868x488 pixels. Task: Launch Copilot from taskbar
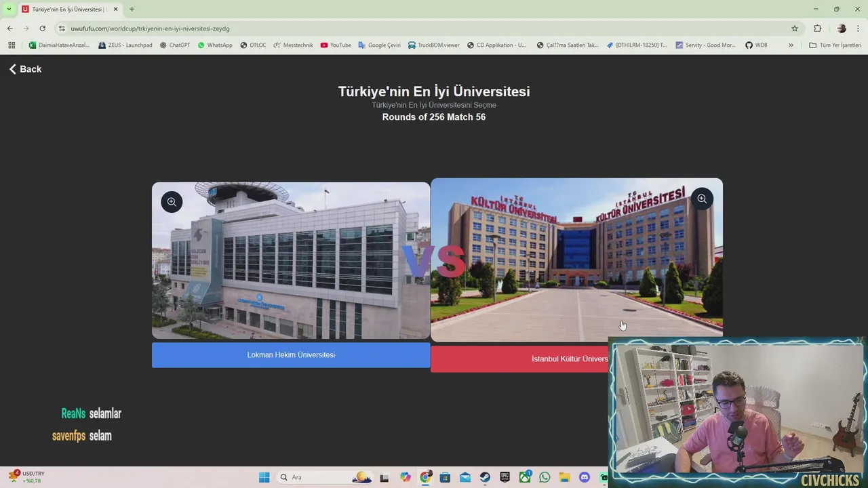(x=406, y=477)
